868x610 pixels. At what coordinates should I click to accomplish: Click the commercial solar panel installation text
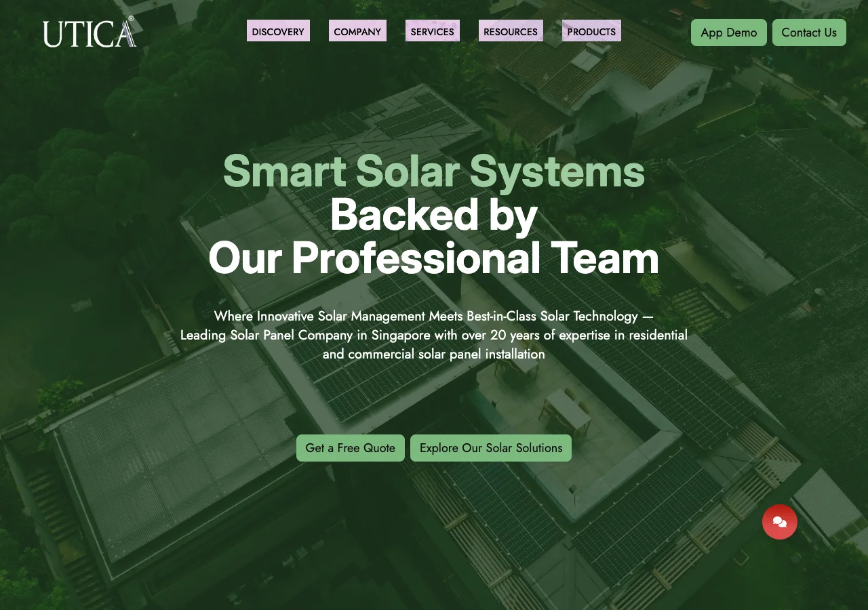[x=433, y=354]
